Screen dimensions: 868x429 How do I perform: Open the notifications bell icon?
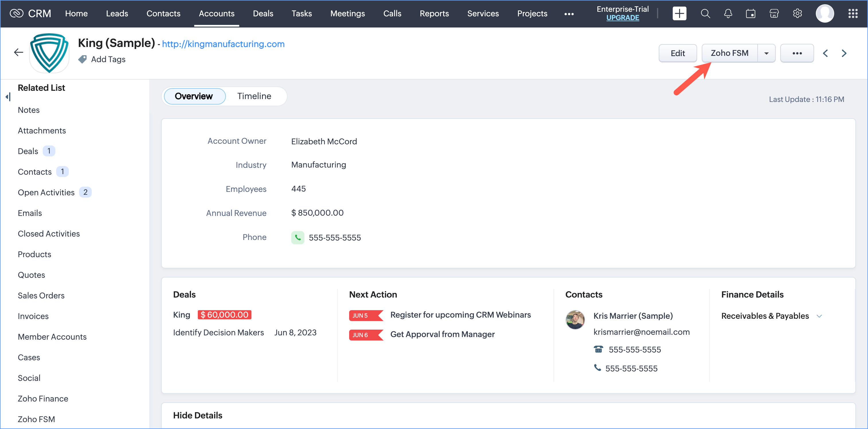[x=728, y=13]
